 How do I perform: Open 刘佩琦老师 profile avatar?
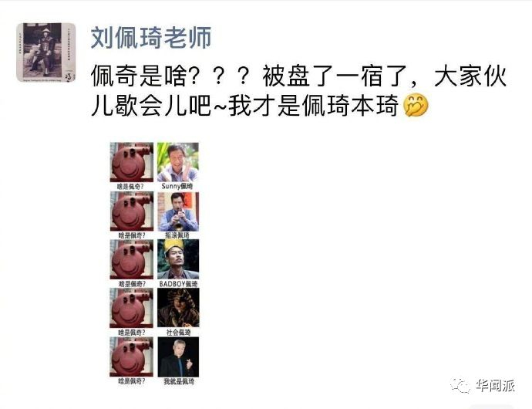(45, 52)
